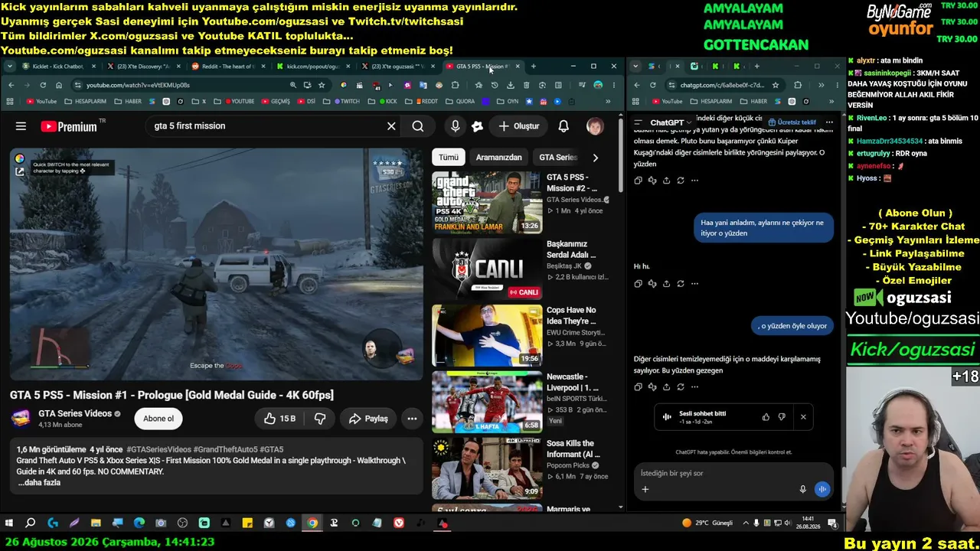980x551 pixels.
Task: Focus the YouTube search box
Action: [x=264, y=126]
